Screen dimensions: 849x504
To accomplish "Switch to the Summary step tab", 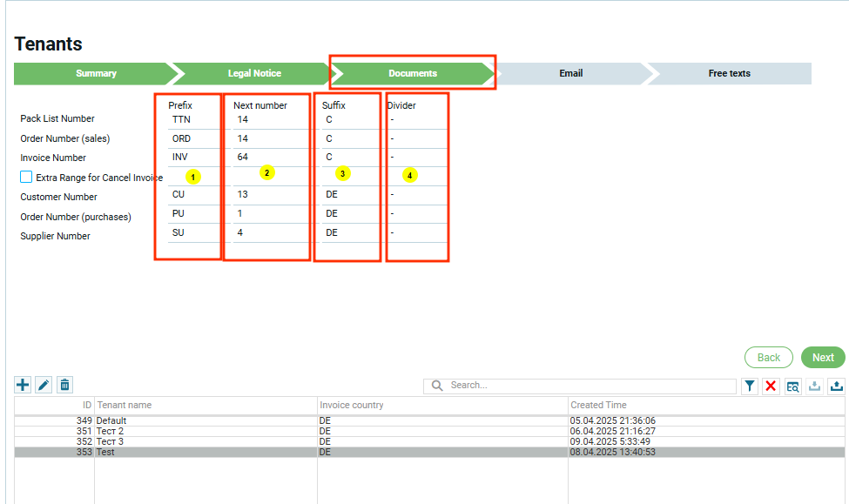I will click(96, 73).
